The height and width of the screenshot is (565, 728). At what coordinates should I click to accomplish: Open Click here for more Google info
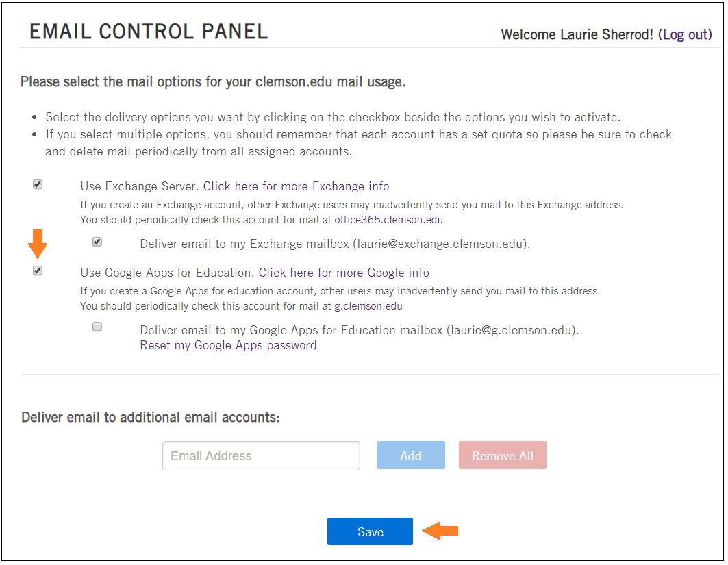[344, 273]
